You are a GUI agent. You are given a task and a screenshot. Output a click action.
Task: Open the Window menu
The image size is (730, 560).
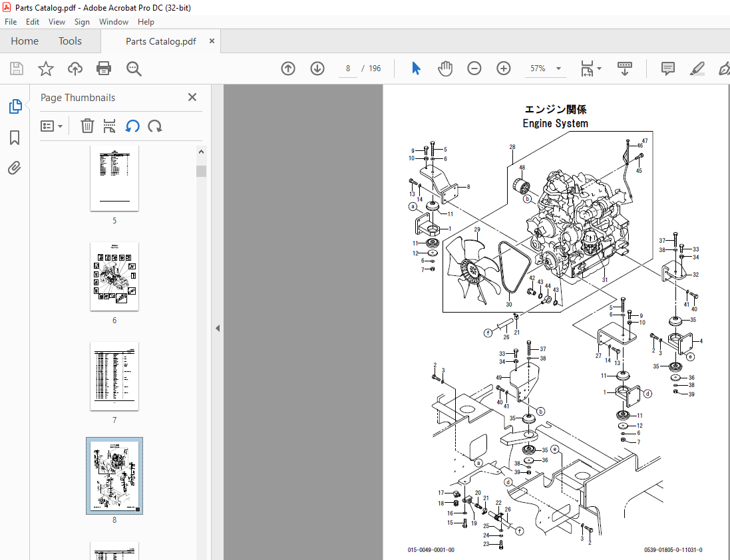(x=114, y=22)
